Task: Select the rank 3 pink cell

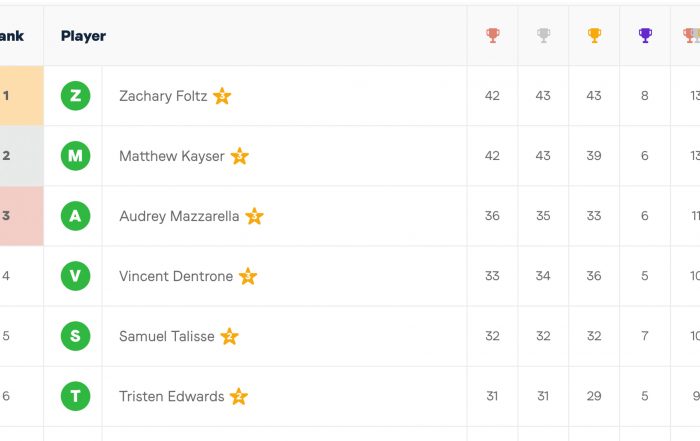Action: click(x=21, y=216)
